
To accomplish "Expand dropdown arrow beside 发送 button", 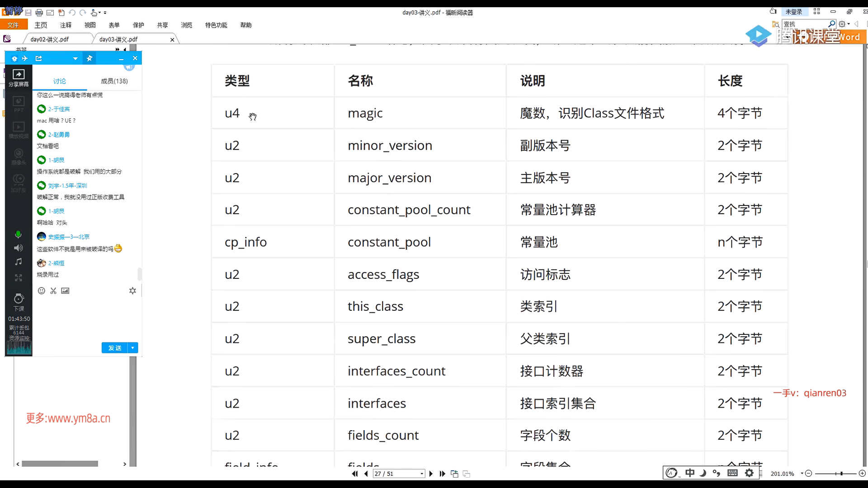I will coord(132,348).
